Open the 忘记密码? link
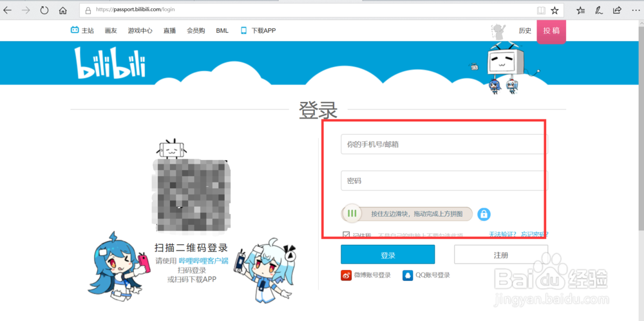This screenshot has height=321, width=644. [535, 234]
